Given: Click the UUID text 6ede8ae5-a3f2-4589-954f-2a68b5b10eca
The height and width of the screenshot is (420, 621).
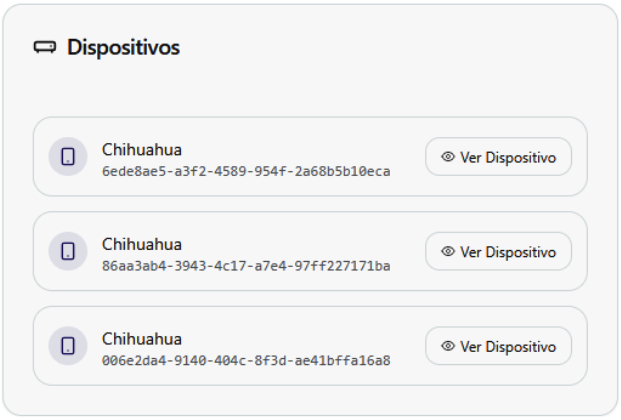Looking at the screenshot, I should click(246, 171).
